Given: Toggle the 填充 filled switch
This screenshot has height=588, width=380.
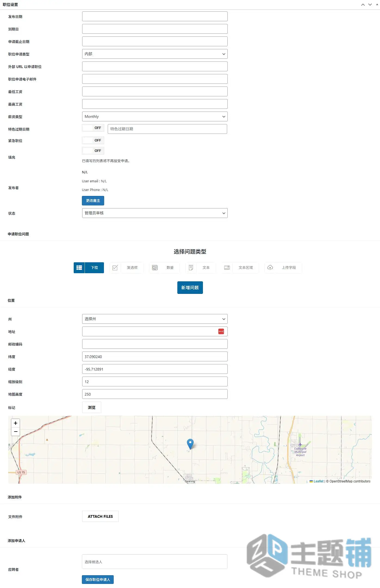Looking at the screenshot, I should [93, 151].
